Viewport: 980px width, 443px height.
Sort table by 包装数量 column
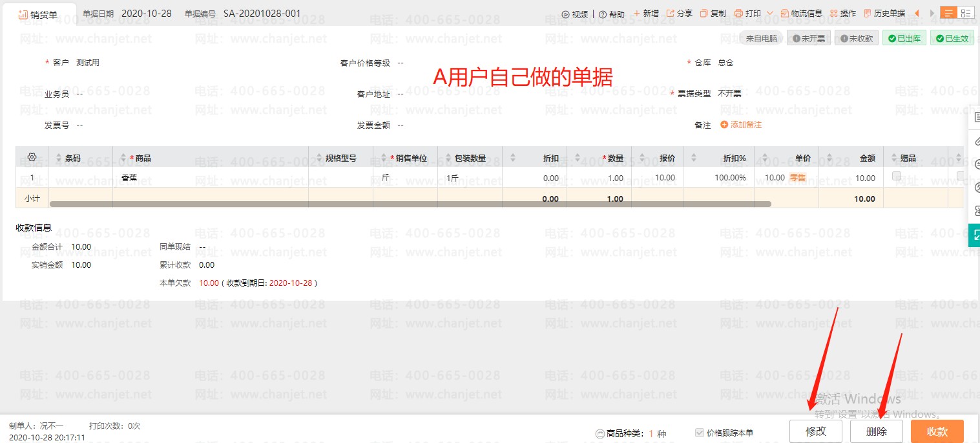tap(449, 158)
